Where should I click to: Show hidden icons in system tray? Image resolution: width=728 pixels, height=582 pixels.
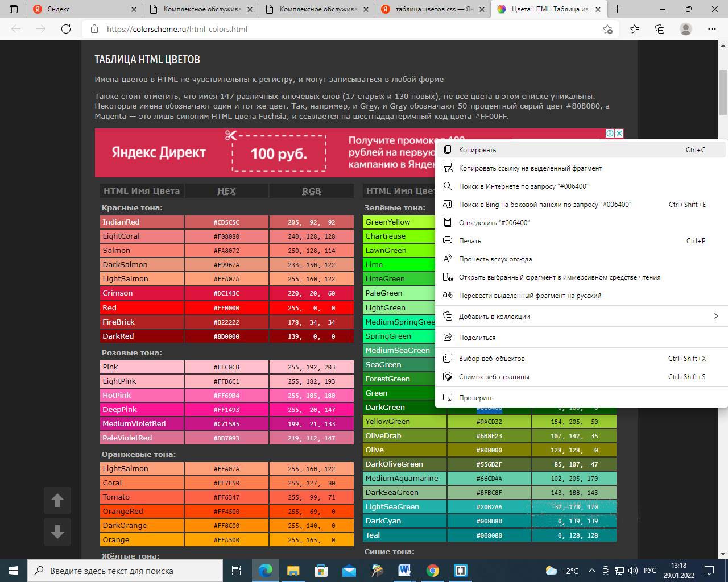click(591, 571)
